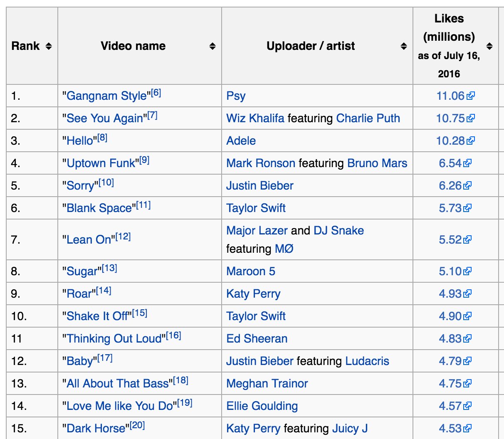Open the Wiz Khalifa artist link
504x439 pixels.
pyautogui.click(x=255, y=118)
